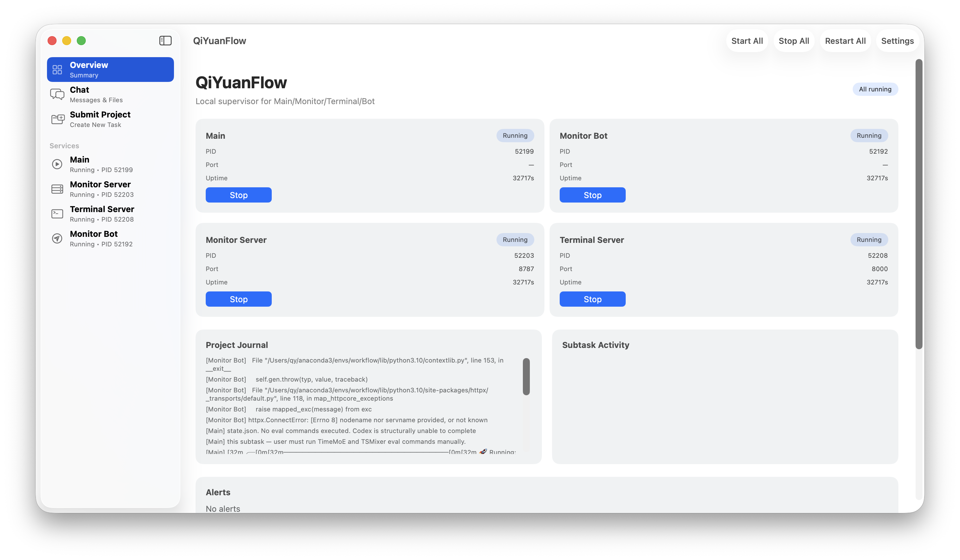Image resolution: width=960 pixels, height=560 pixels.
Task: Open Submit Project to create new task
Action: click(x=110, y=119)
